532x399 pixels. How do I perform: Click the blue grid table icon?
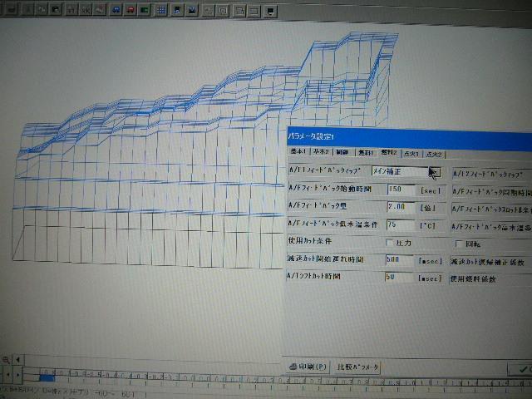point(161,12)
